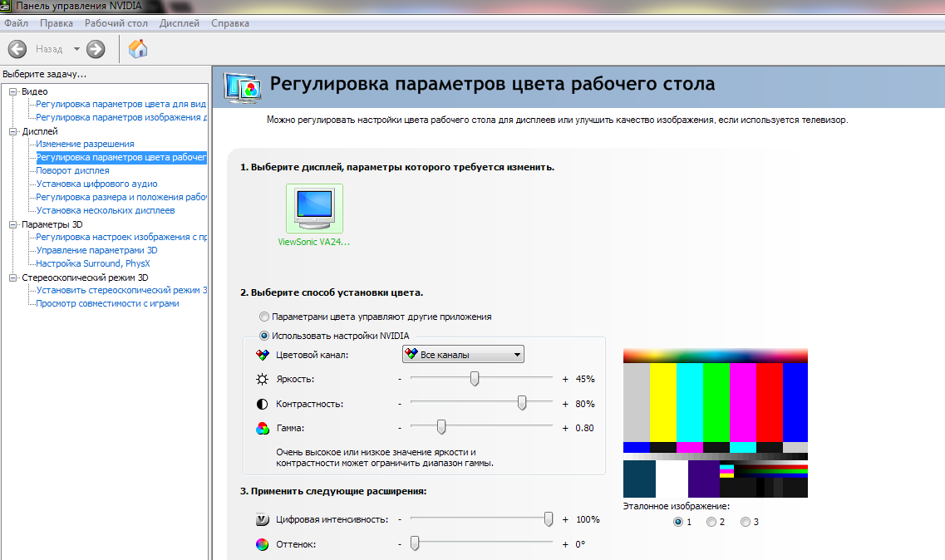Screen dimensions: 945x560
Task: Open 'Поворот дисплея' page
Action: 72,170
